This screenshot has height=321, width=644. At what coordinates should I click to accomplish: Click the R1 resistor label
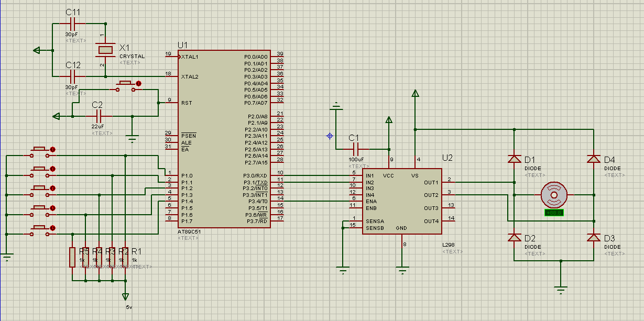(137, 251)
